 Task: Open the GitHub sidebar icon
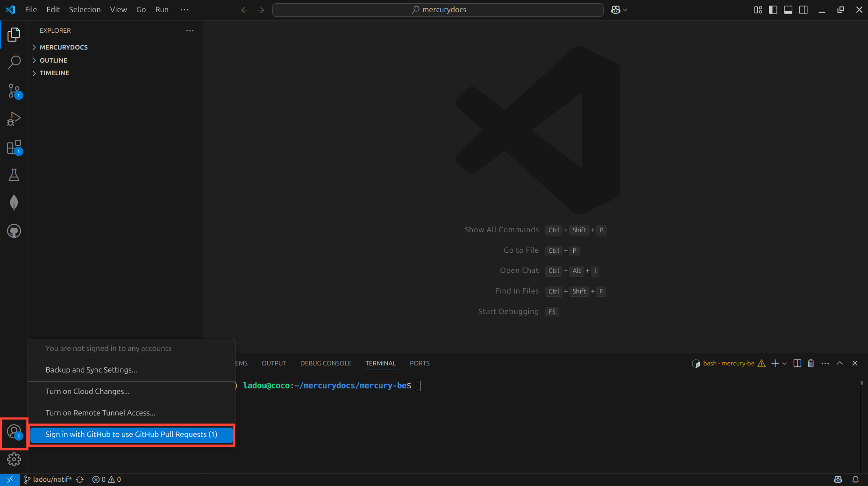(14, 230)
